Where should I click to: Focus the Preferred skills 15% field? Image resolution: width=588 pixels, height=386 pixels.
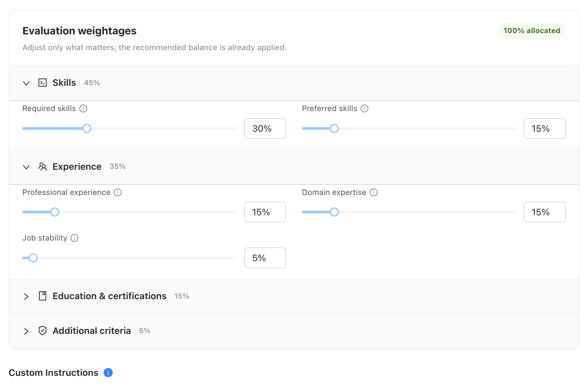pos(545,128)
